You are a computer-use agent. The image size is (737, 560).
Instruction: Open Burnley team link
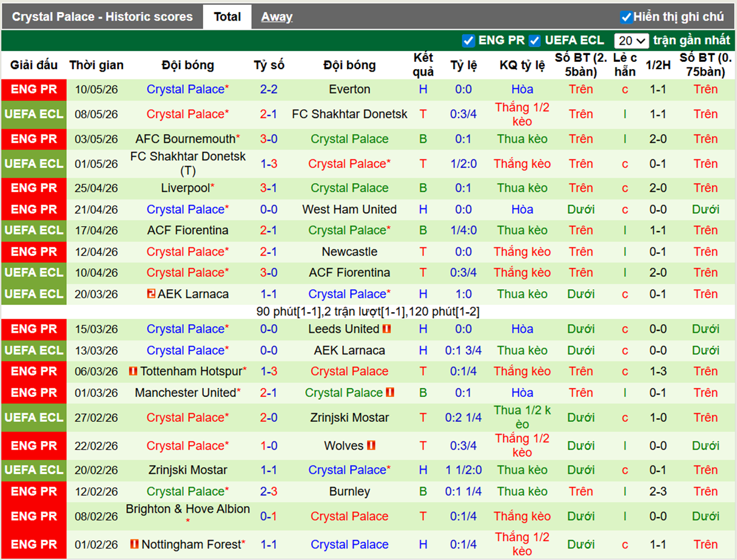(349, 492)
